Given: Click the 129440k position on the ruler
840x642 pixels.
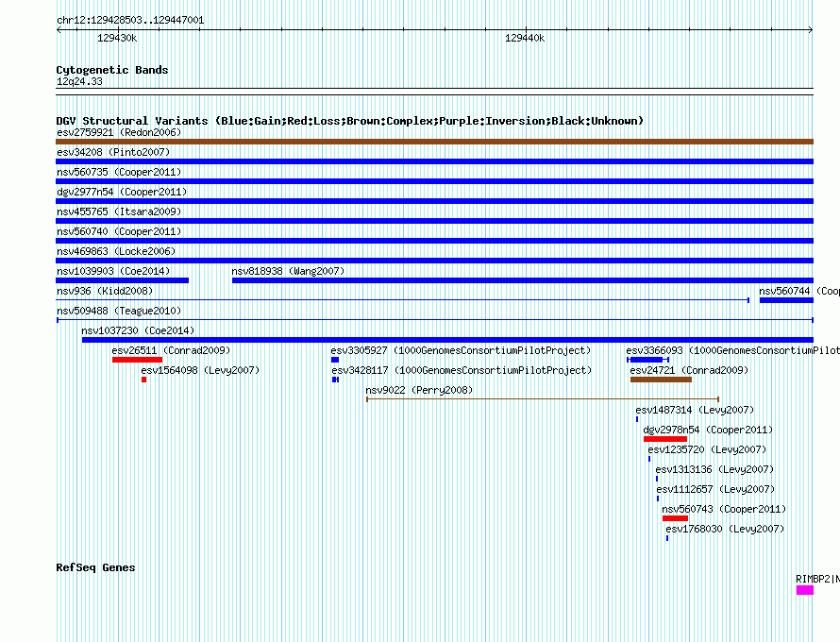Looking at the screenshot, I should tap(525, 39).
